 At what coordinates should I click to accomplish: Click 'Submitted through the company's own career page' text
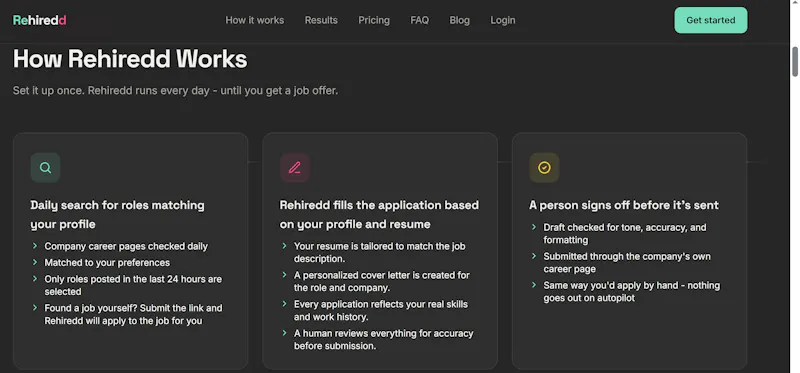627,262
